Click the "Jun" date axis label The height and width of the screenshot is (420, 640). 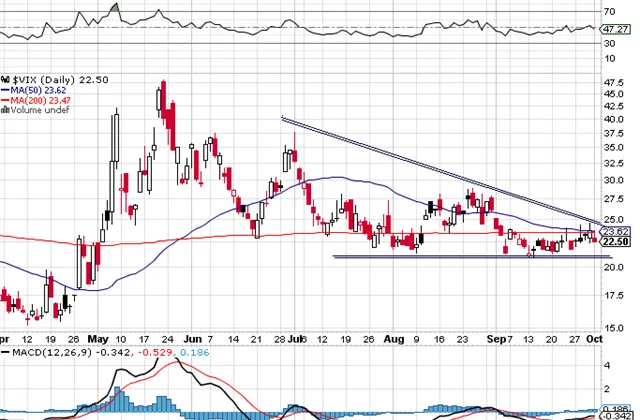coord(193,339)
